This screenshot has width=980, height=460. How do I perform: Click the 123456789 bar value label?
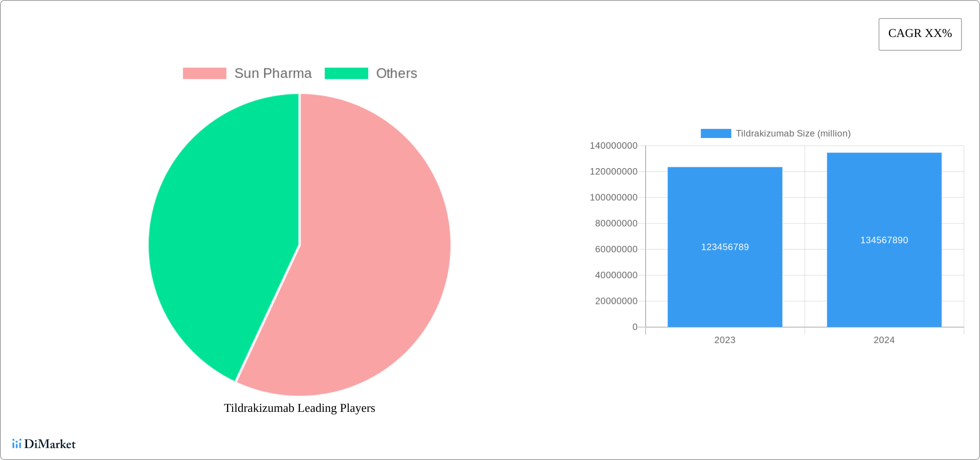pyautogui.click(x=725, y=247)
